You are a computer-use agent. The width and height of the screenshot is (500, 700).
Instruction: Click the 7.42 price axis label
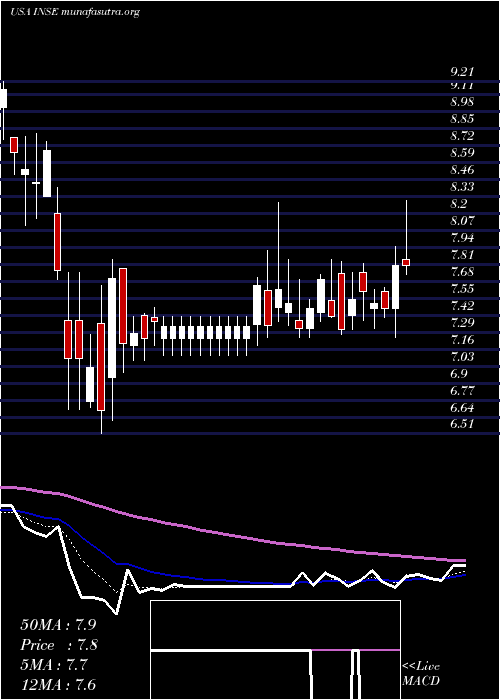tap(462, 305)
